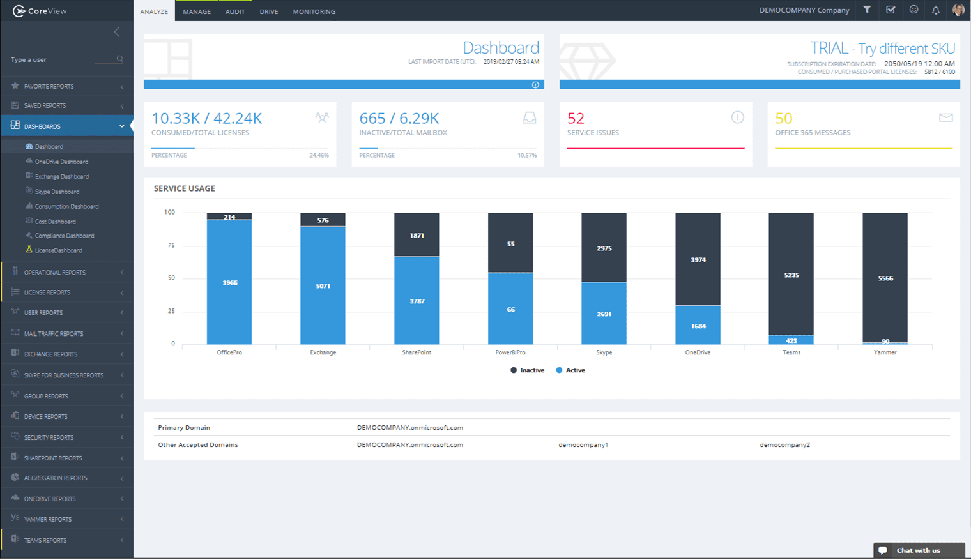Switch to the Analyze tab
The height and width of the screenshot is (560, 971).
pyautogui.click(x=154, y=11)
